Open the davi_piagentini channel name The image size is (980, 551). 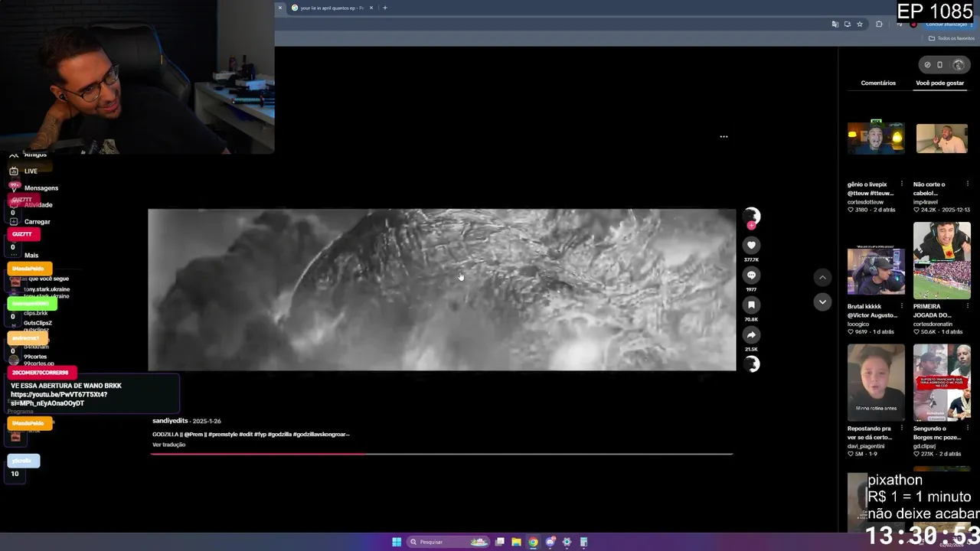point(866,446)
